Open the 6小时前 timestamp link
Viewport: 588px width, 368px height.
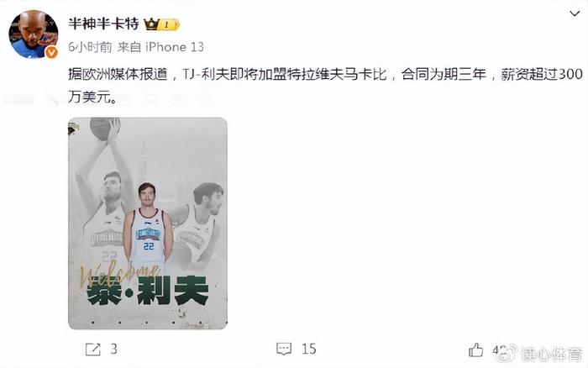click(x=90, y=47)
